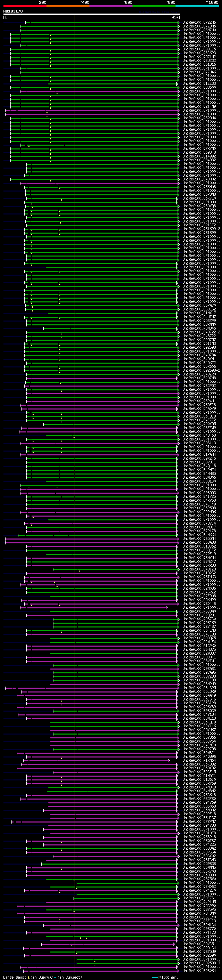Choose UniRef100_C5P5D8 from the hit list
This screenshot has width=222, height=980.
coord(199,508)
